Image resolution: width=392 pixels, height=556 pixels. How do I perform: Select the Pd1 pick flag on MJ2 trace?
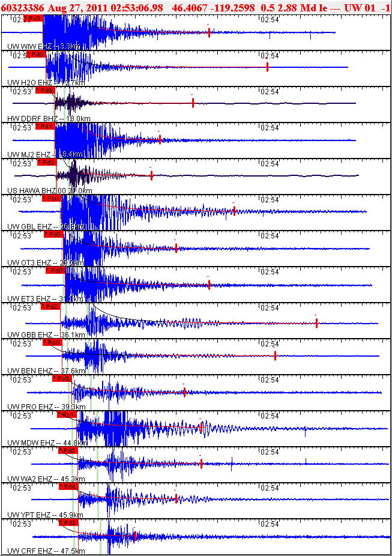tap(45, 126)
